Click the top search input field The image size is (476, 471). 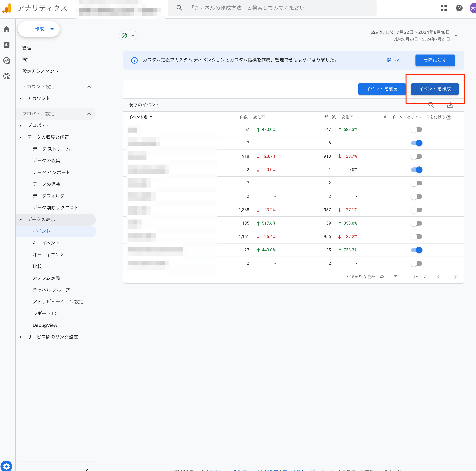(272, 8)
